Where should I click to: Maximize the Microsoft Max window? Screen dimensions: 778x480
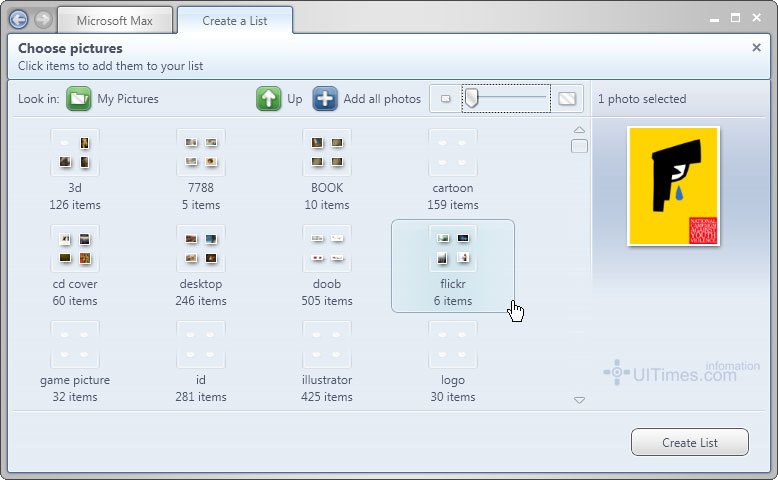tap(735, 18)
